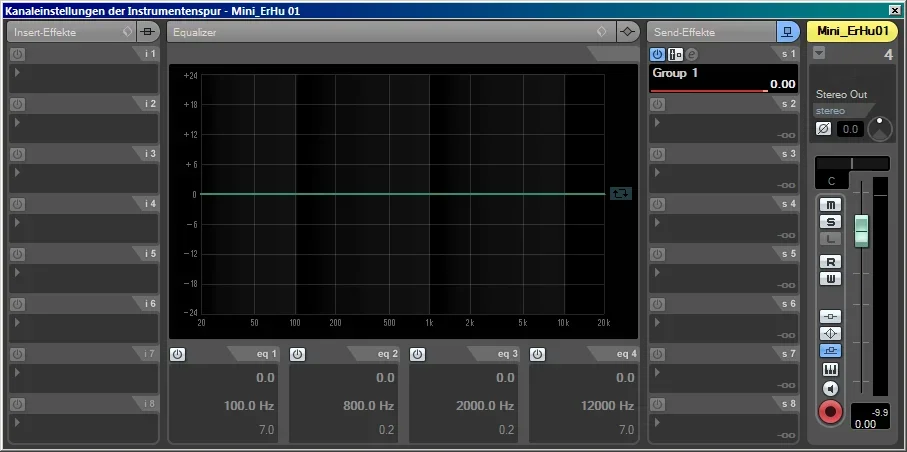
Task: Expand channel view options arrow
Action: pos(818,54)
